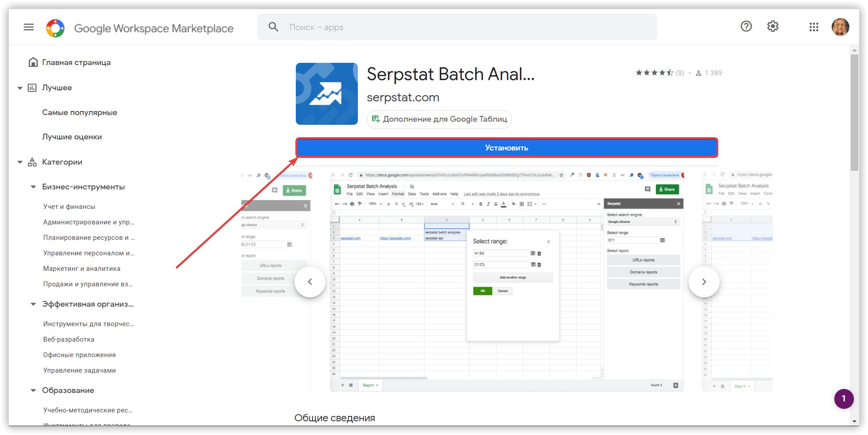Open the help question mark icon
Screen dimensions: 868x435
(746, 27)
